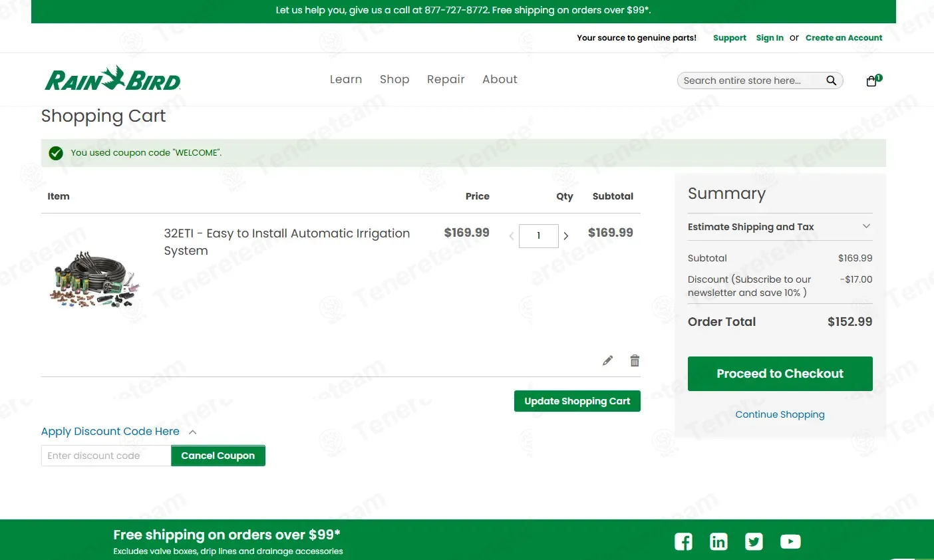934x560 pixels.
Task: Open the Learn menu
Action: coord(346,79)
